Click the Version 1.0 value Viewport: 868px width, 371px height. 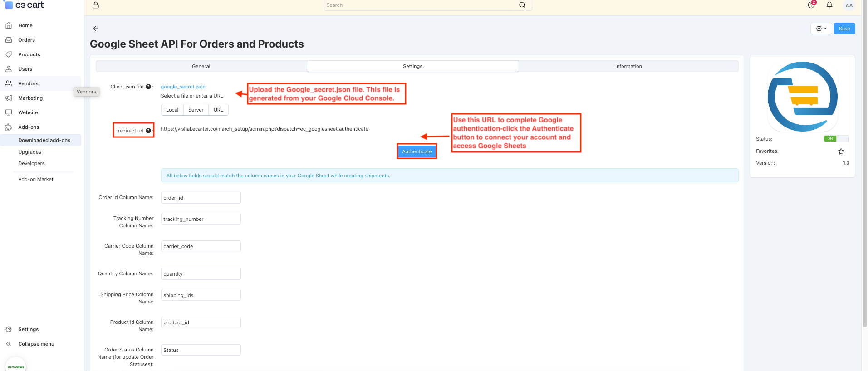pyautogui.click(x=846, y=163)
